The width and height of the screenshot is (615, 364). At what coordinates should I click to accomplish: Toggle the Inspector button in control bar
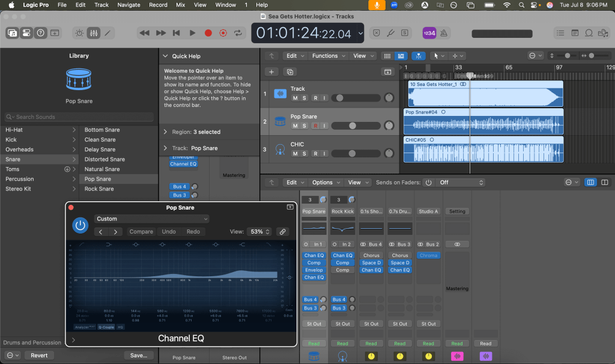point(26,33)
